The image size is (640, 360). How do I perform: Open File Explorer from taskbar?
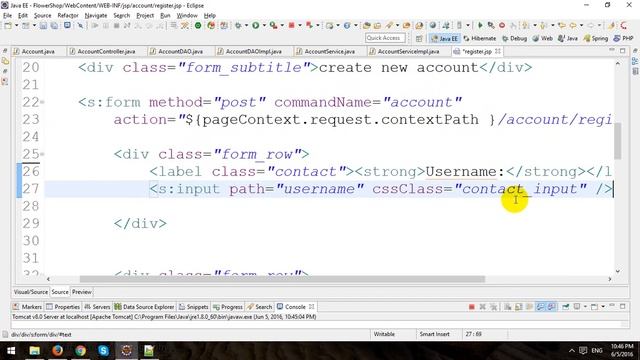point(34,350)
